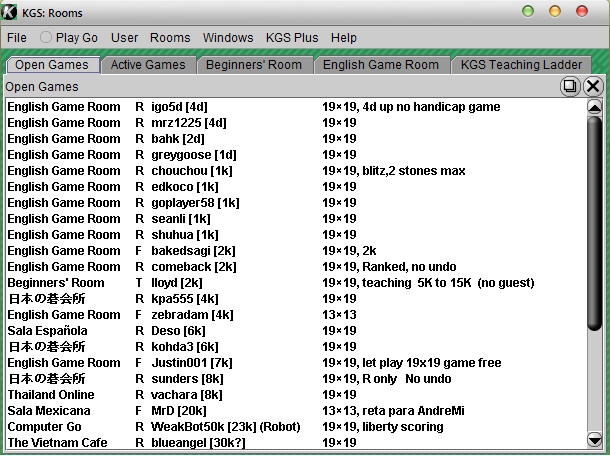The image size is (610, 456).
Task: Click 'The Vietnam Cafe' room name
Action: point(57,442)
